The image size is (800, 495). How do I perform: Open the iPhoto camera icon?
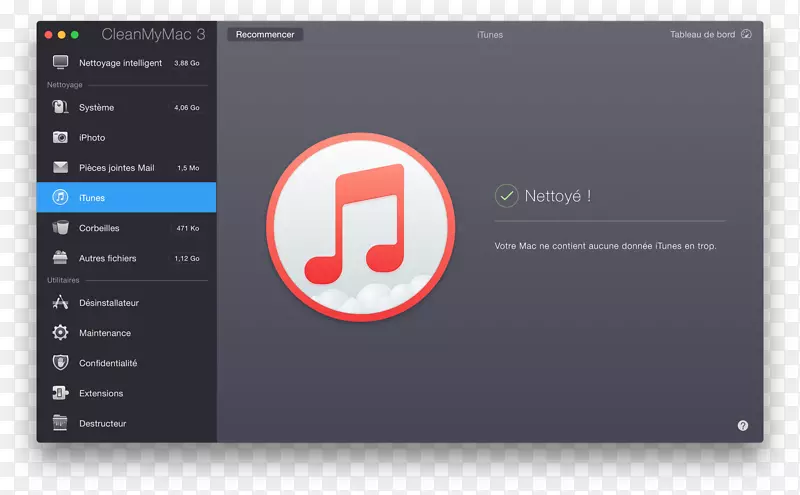[60, 138]
